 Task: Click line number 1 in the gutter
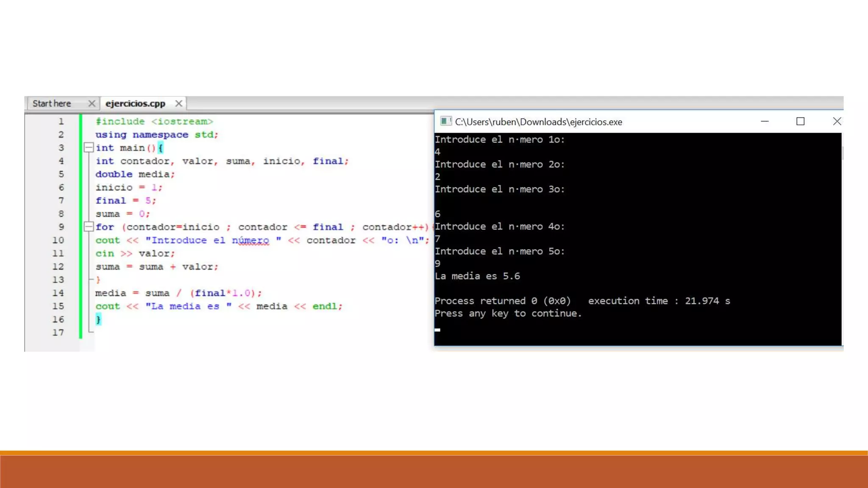tap(61, 122)
